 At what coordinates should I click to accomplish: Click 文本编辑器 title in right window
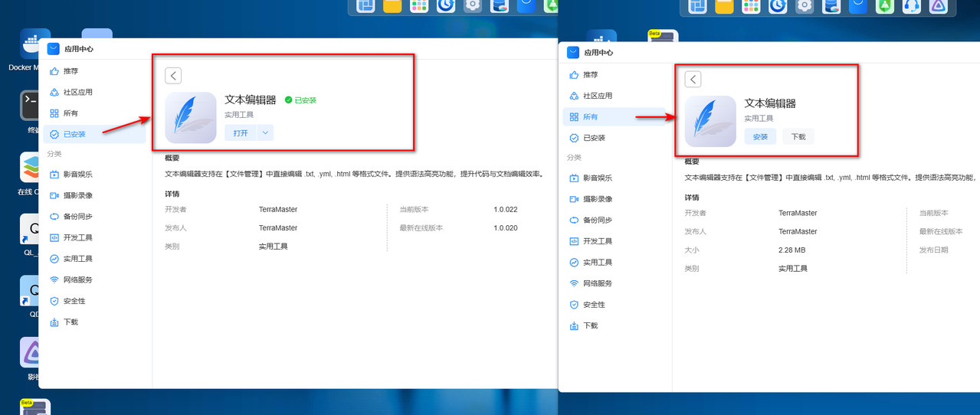point(770,103)
